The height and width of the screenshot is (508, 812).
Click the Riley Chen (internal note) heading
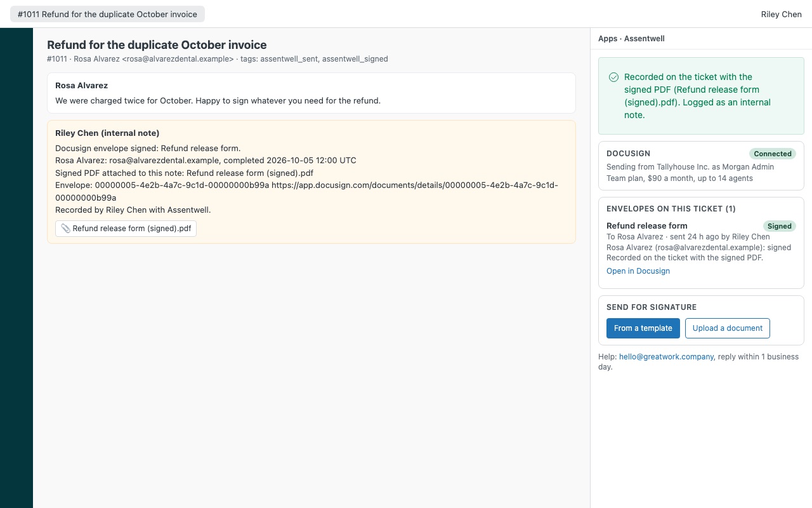[x=107, y=133]
